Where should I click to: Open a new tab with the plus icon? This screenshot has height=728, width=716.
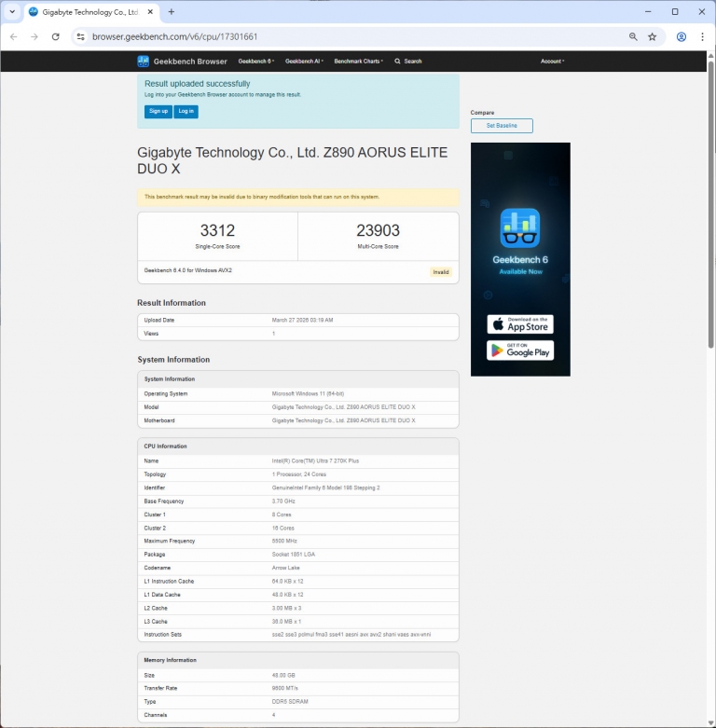(172, 11)
